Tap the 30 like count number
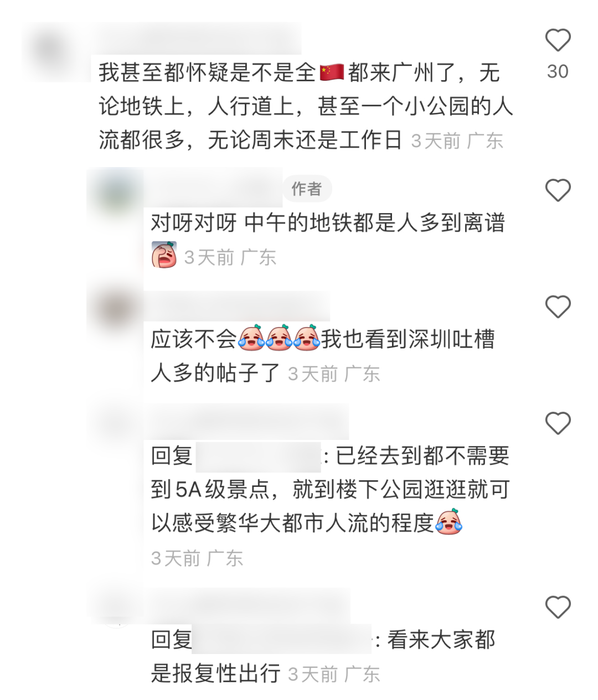This screenshot has width=598, height=700. click(558, 71)
